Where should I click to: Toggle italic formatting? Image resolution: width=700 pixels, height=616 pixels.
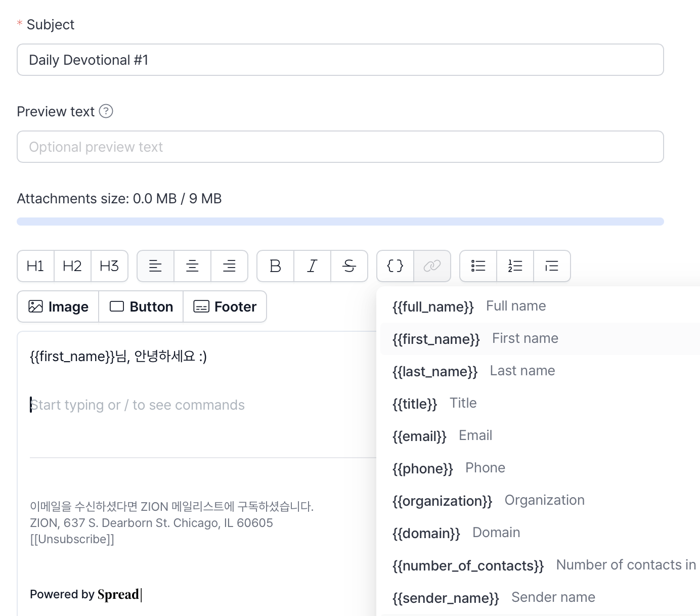(x=312, y=266)
